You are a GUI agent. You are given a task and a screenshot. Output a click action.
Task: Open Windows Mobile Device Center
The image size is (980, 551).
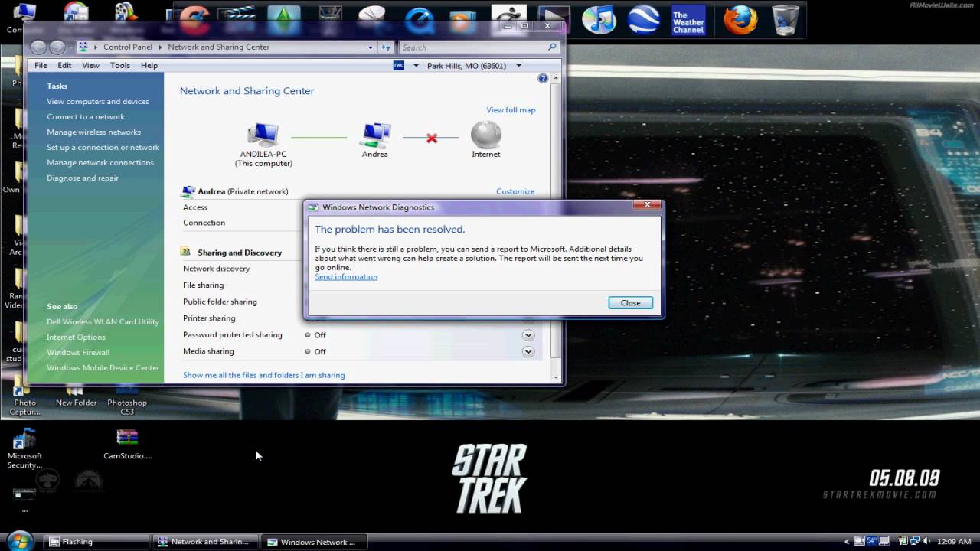click(103, 368)
